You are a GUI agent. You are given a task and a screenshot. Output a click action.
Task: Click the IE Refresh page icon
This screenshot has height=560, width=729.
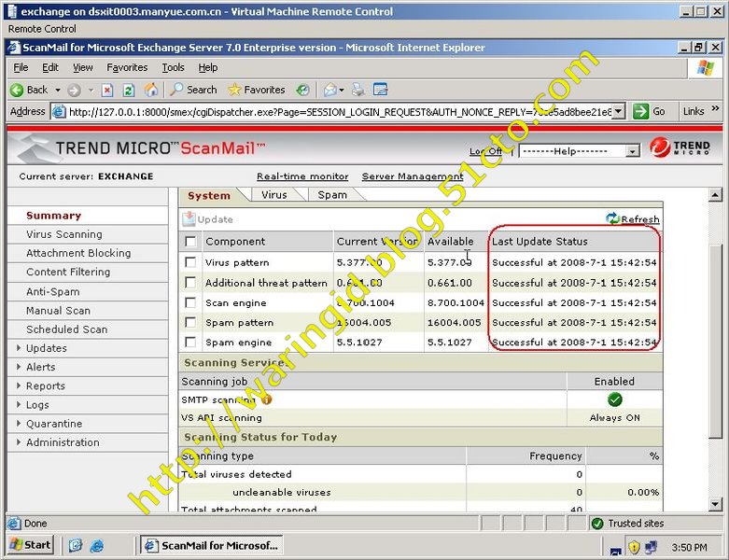tap(129, 90)
